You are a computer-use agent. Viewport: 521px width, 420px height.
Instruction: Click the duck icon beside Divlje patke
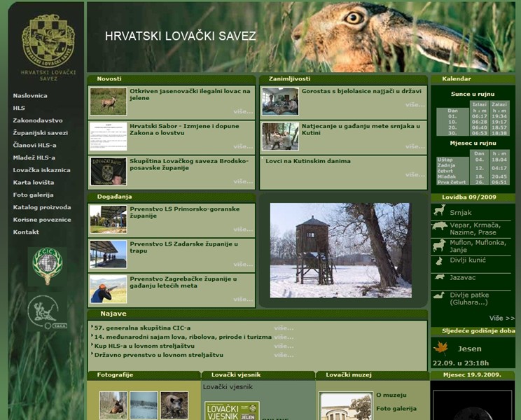[438, 295]
